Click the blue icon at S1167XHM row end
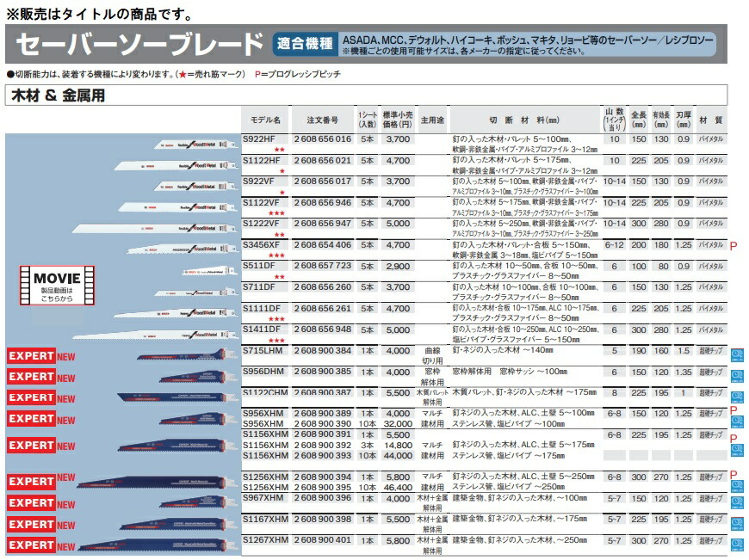 pos(737,524)
